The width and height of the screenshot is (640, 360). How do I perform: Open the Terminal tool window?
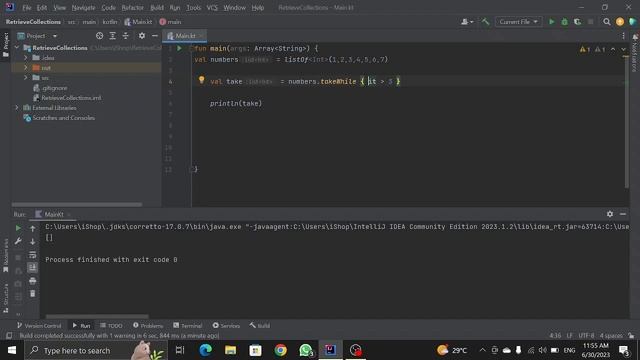[187, 326]
